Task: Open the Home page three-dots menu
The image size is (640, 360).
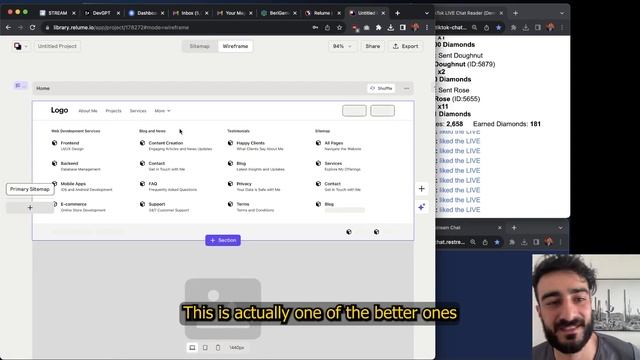Action: (407, 88)
